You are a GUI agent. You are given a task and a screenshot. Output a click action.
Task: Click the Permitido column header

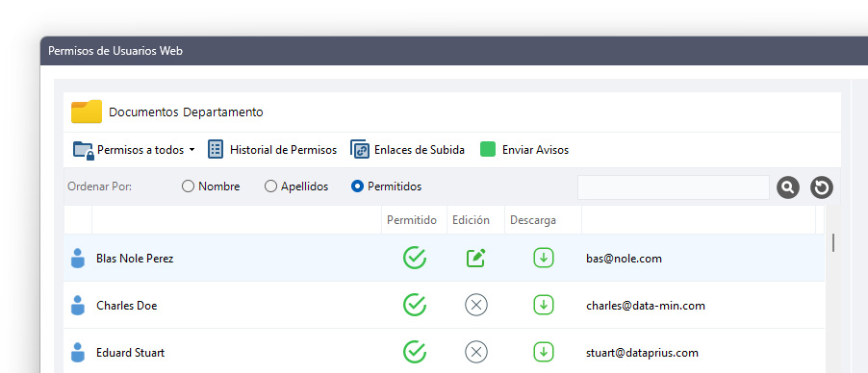(412, 220)
